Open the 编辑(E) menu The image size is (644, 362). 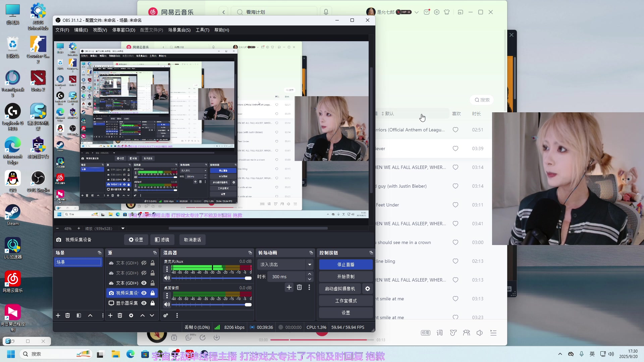pyautogui.click(x=81, y=30)
